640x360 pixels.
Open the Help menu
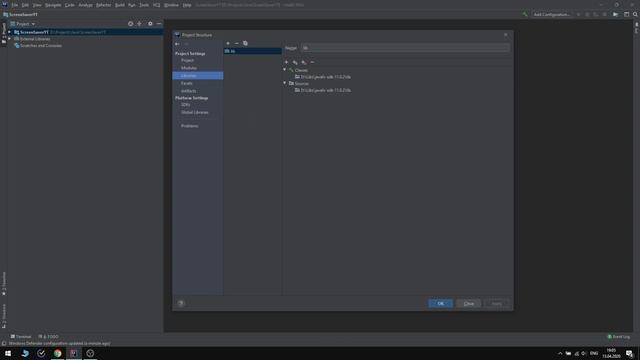(187, 5)
